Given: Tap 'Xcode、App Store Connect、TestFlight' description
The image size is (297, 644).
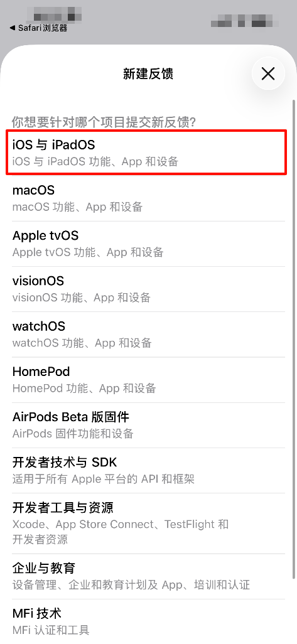Looking at the screenshot, I should (x=115, y=524).
